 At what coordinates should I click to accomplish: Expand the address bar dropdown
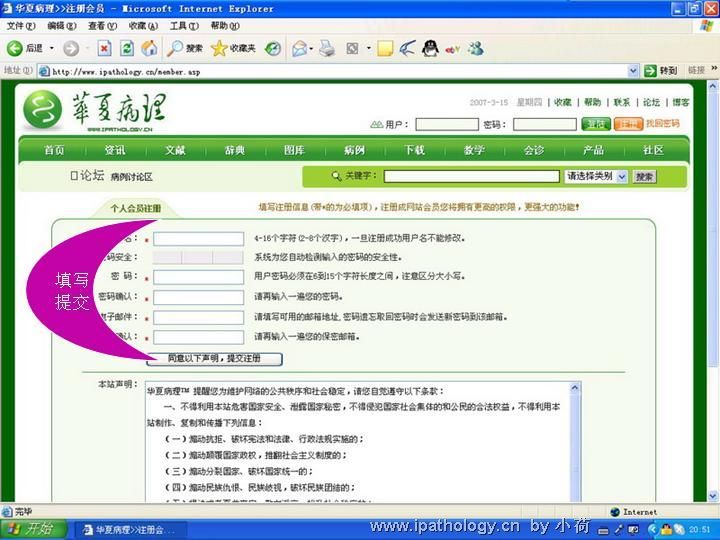tap(633, 71)
